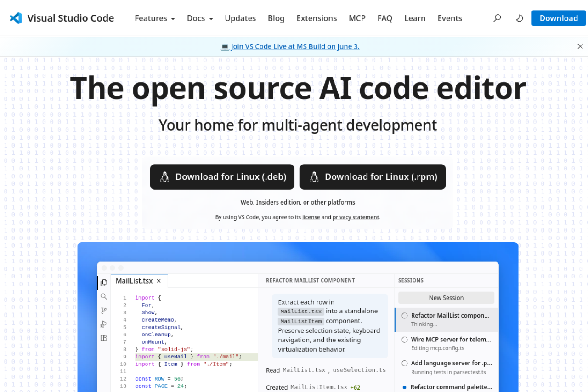Viewport: 588px width, 392px height.
Task: Open Run and Debug icon in sidebar
Action: click(x=104, y=324)
